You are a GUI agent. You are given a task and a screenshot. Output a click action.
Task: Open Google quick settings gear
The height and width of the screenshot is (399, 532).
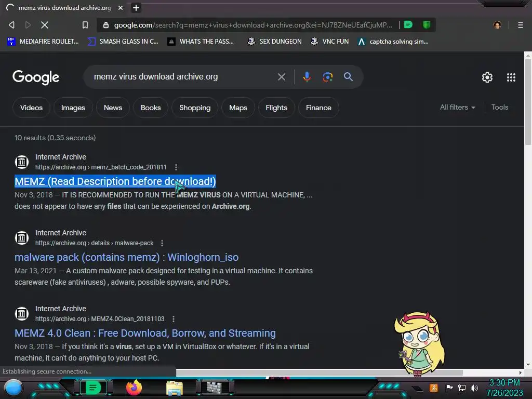click(487, 77)
